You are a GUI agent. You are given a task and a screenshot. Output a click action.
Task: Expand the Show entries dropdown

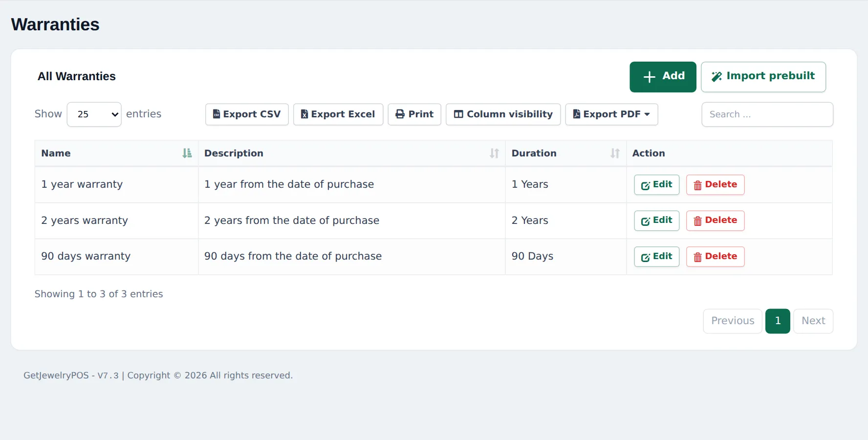point(94,114)
